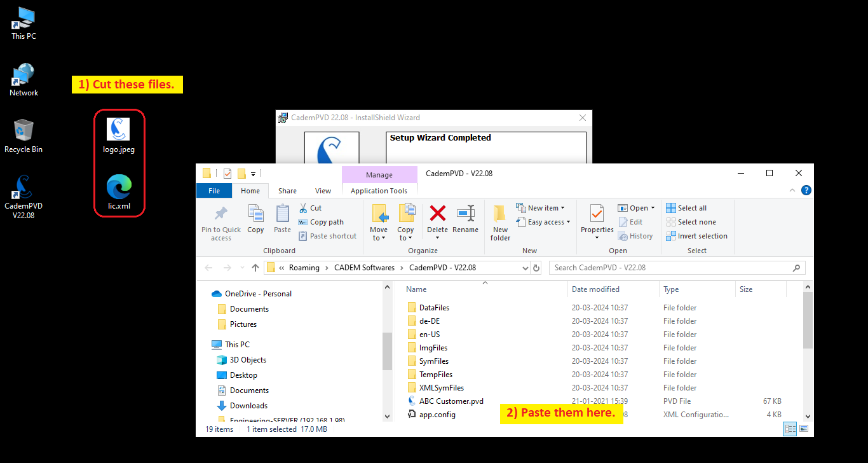Select the Recycle Bin desktop icon
Viewport: 868px width, 463px height.
24,136
